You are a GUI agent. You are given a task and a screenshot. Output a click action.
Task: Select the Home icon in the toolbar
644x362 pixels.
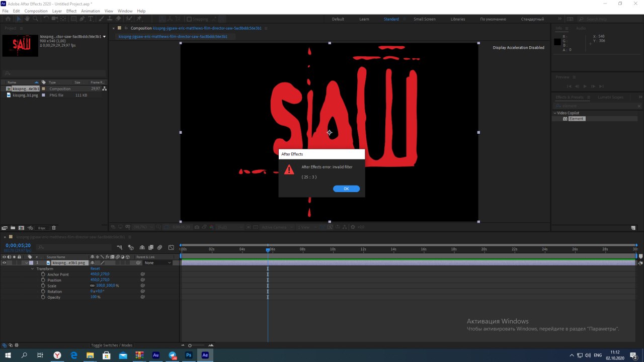8,19
